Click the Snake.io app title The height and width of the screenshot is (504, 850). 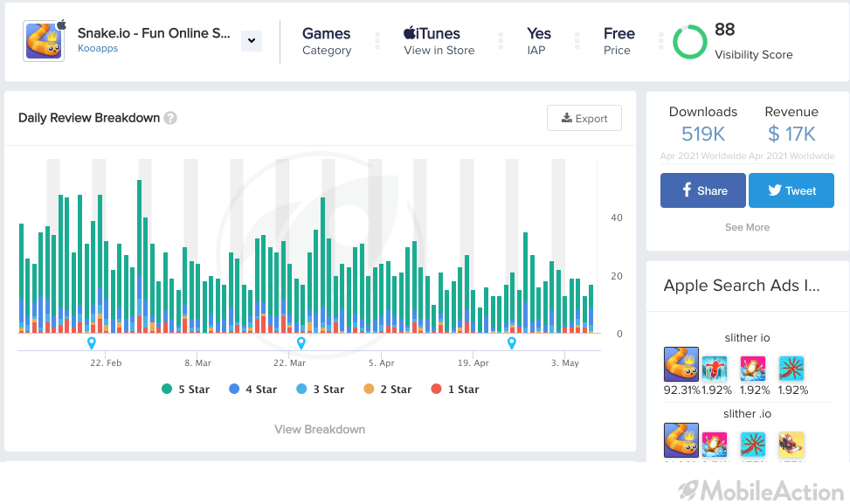[x=154, y=33]
